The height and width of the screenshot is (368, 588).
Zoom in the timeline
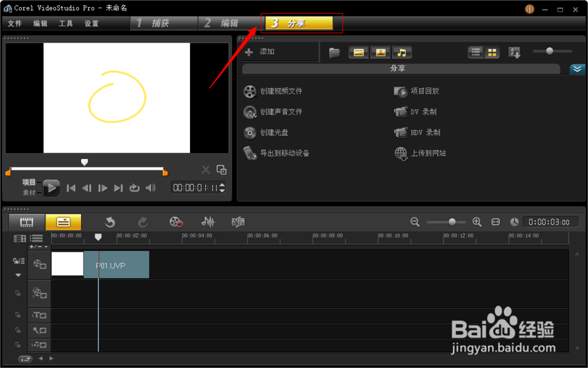(x=477, y=222)
